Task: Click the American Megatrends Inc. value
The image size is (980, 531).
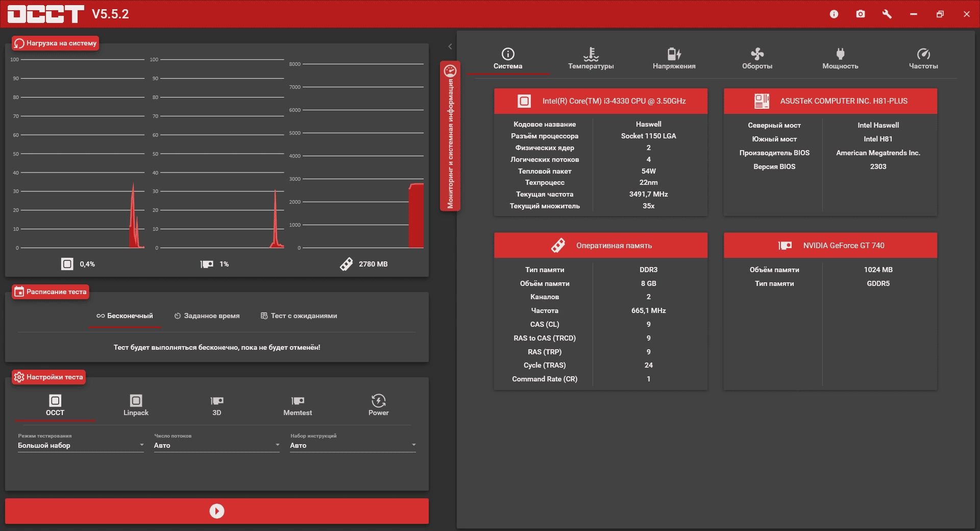Action: [x=878, y=153]
